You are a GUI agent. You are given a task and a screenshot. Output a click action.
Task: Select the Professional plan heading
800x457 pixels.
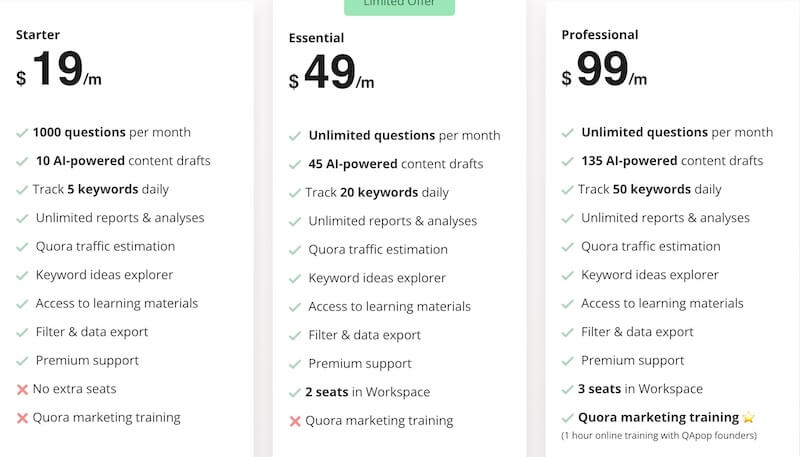(x=600, y=35)
